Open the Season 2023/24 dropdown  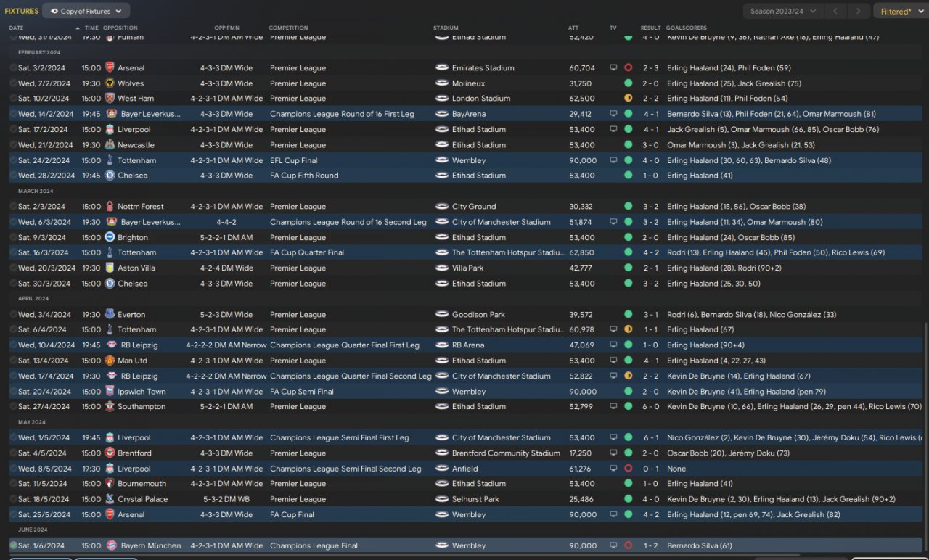pyautogui.click(x=783, y=11)
